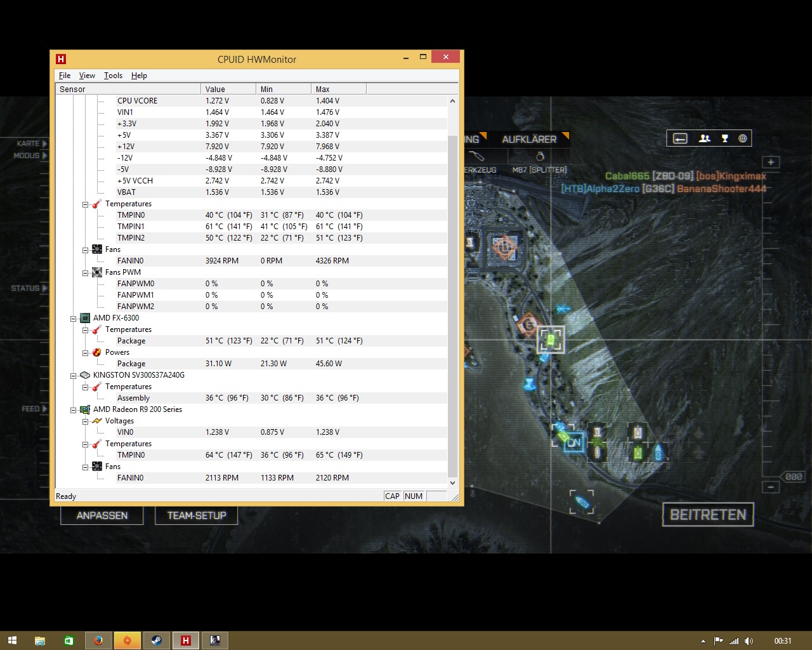Click the ANPASSEN button in game
Viewport: 812px width, 650px height.
(x=102, y=515)
